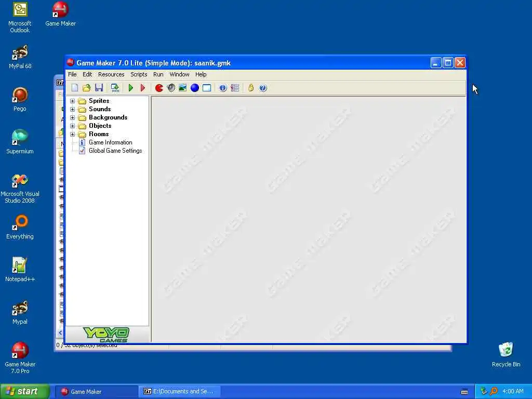Select MyPal 68 desktop icon
This screenshot has height=399, width=532.
pyautogui.click(x=20, y=57)
